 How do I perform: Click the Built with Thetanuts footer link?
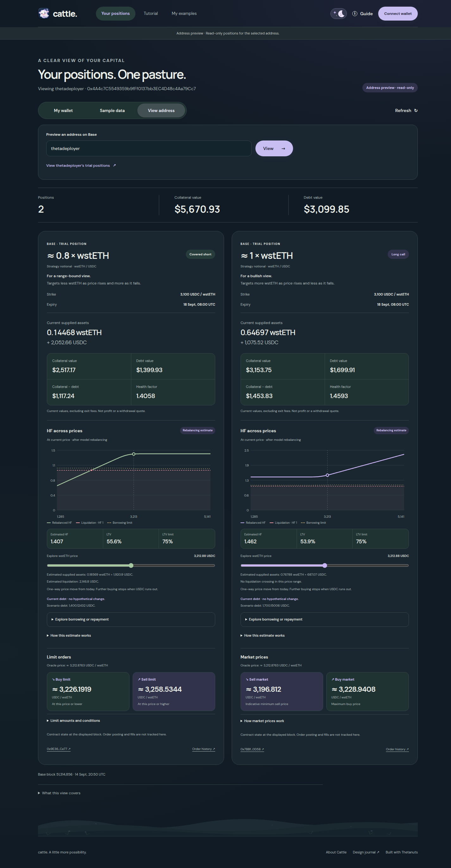coord(401,852)
